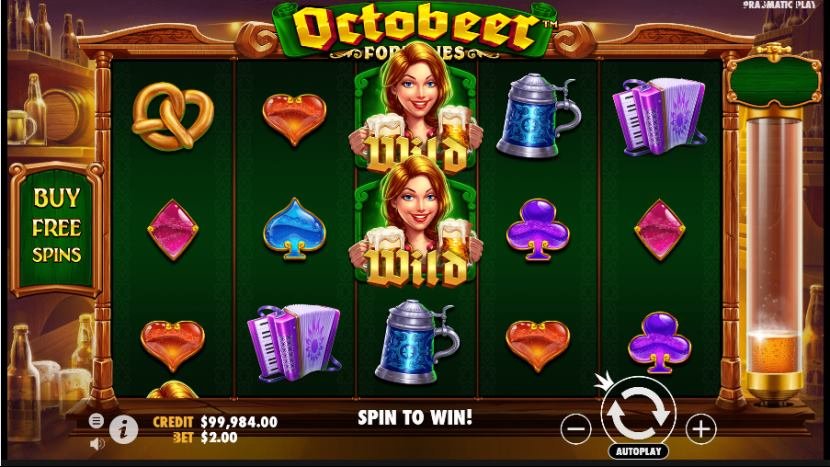Mute the game sound speaker icon
The image size is (830, 467).
click(97, 444)
